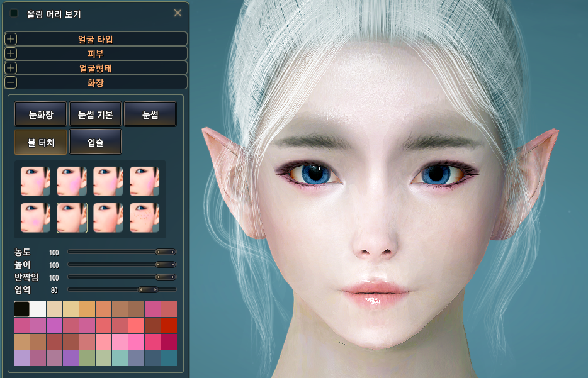Click the 높이 slider handle
The width and height of the screenshot is (588, 378).
(166, 265)
